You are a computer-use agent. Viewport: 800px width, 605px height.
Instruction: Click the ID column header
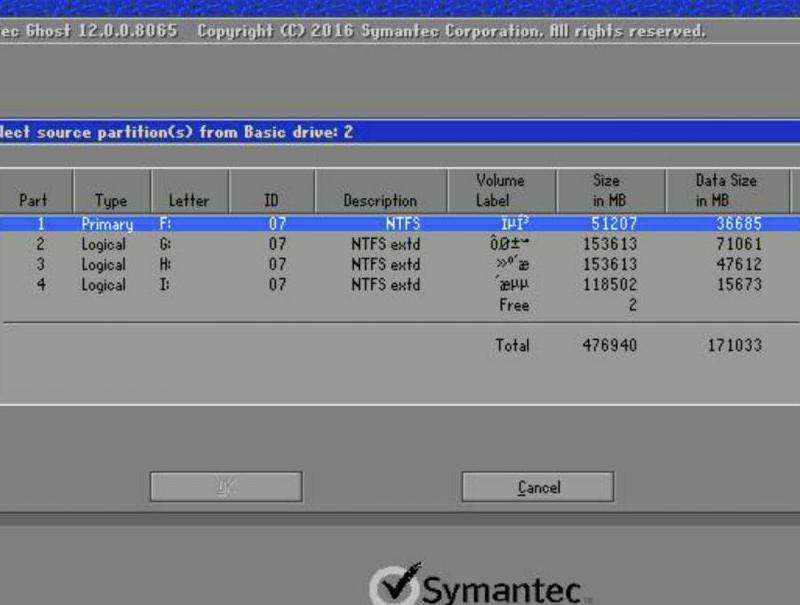[272, 191]
